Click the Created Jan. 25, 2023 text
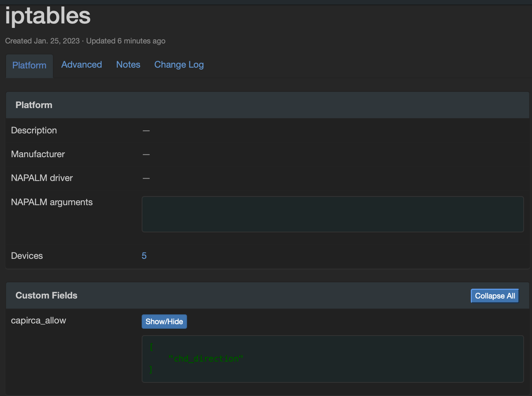The image size is (532, 396). [42, 41]
